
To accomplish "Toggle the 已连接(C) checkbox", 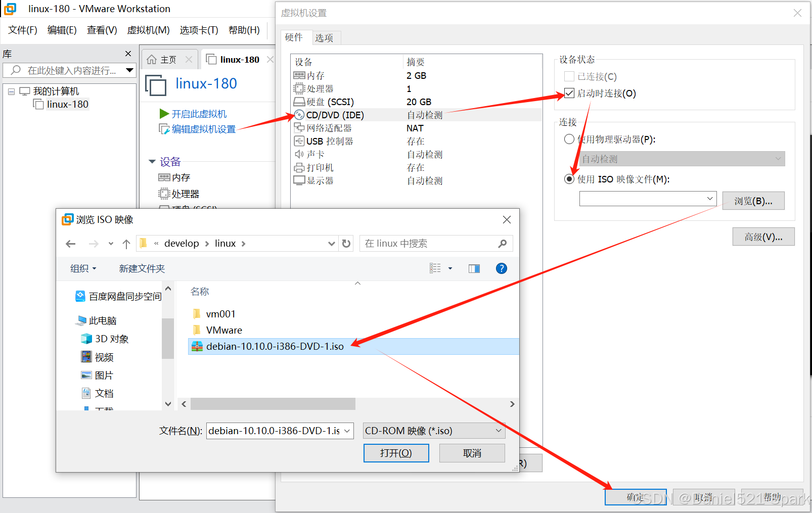I will tap(569, 76).
